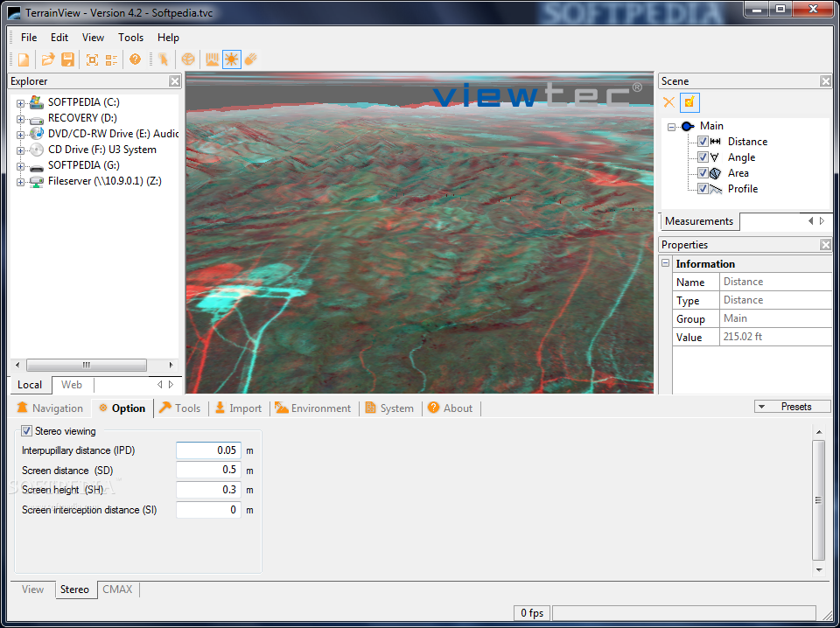Click the Explorer horizontal scrollbar thumb
The width and height of the screenshot is (840, 628).
87,365
